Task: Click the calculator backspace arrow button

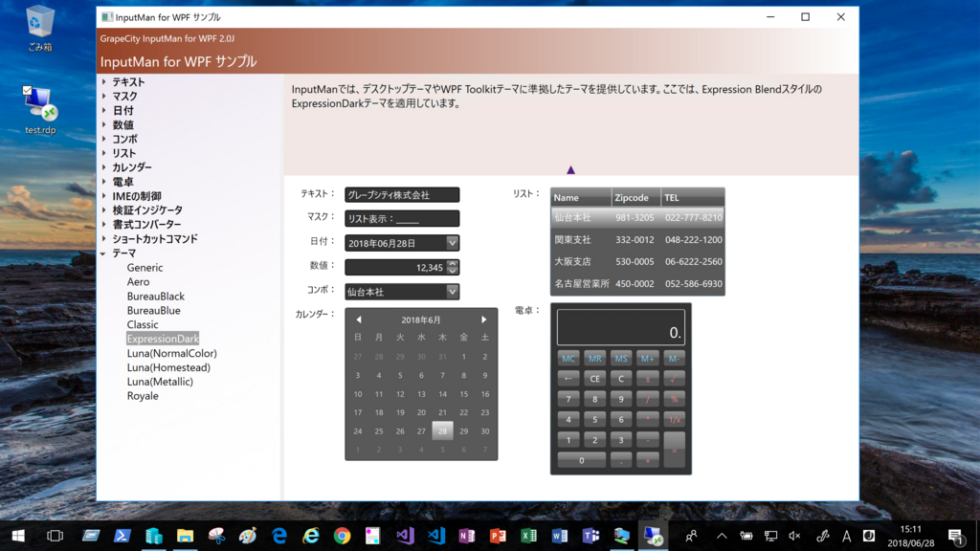Action: pos(568,379)
